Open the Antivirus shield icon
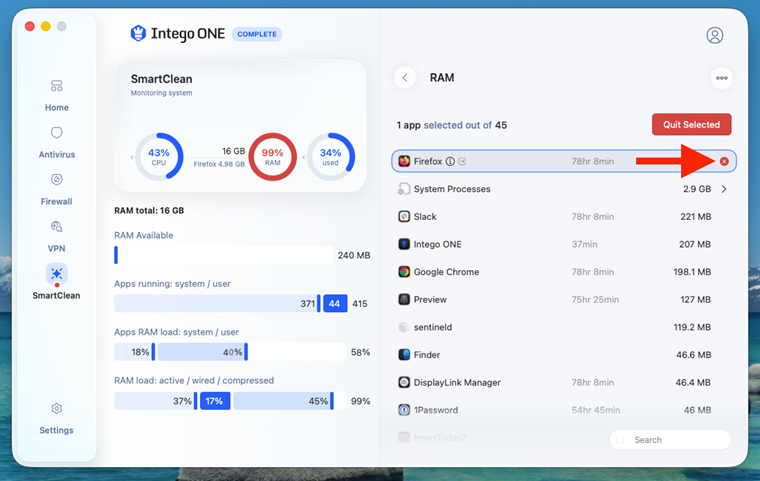760x481 pixels. [x=57, y=132]
